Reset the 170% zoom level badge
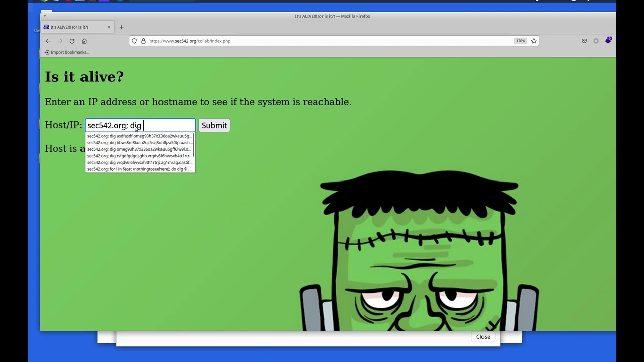The width and height of the screenshot is (644, 362). pos(520,41)
